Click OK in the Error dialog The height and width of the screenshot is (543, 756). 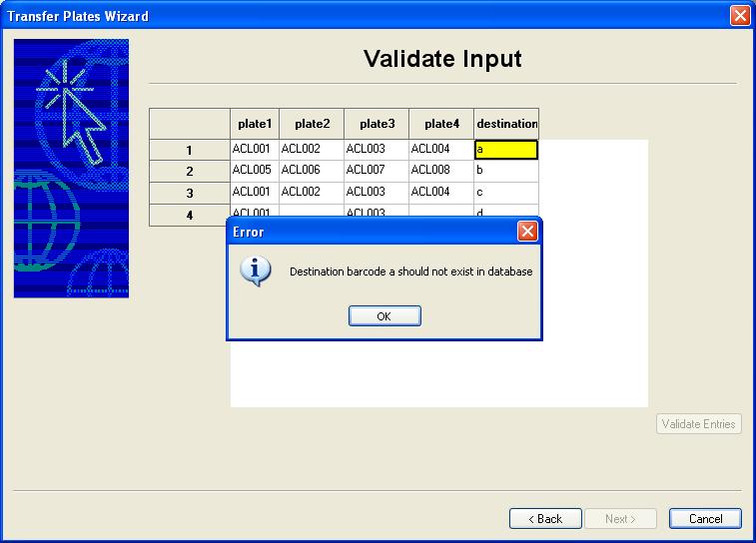pos(384,316)
